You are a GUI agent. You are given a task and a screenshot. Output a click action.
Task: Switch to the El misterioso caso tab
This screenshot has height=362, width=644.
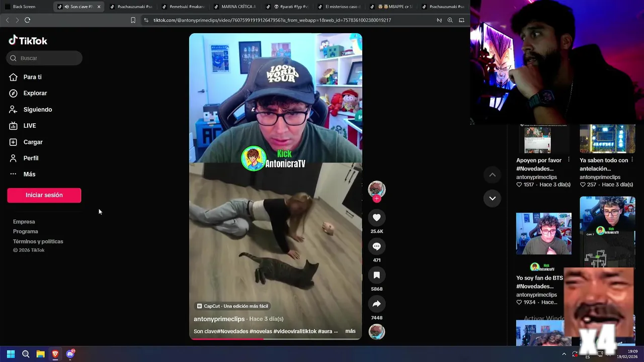339,7
